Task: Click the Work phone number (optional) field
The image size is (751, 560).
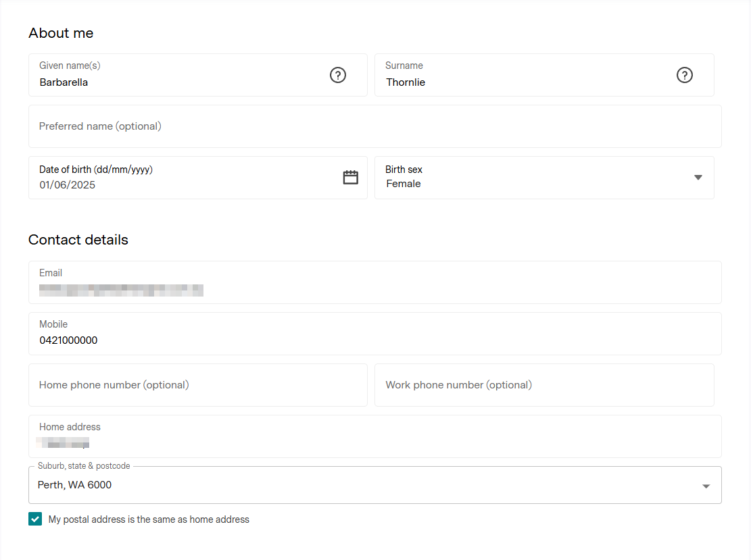Action: pyautogui.click(x=543, y=385)
